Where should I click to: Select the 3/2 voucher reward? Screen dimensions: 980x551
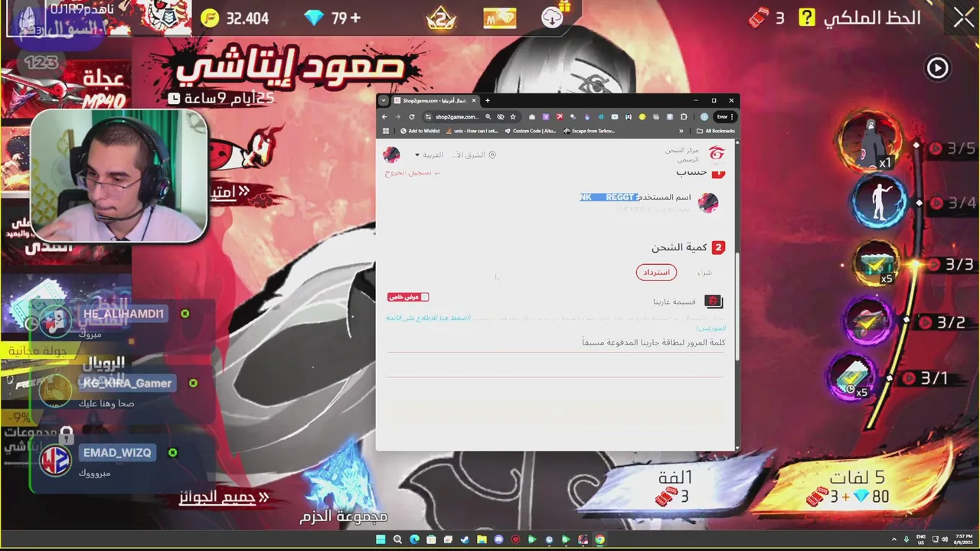pyautogui.click(x=867, y=321)
